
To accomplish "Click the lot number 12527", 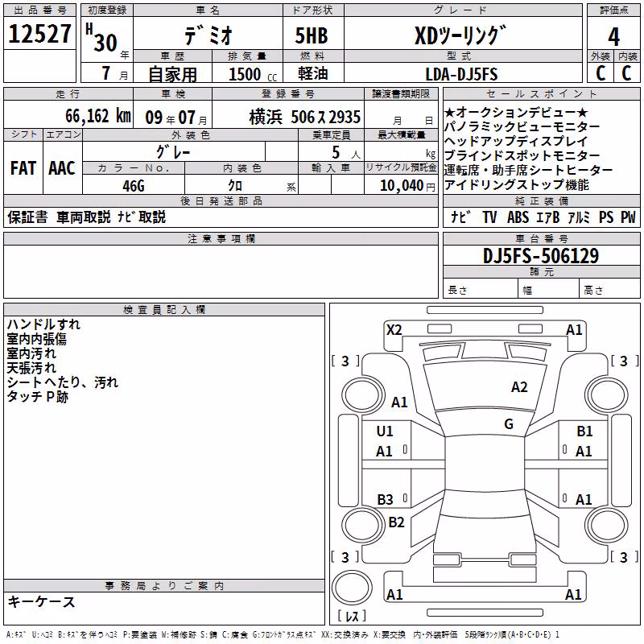I will click(39, 34).
